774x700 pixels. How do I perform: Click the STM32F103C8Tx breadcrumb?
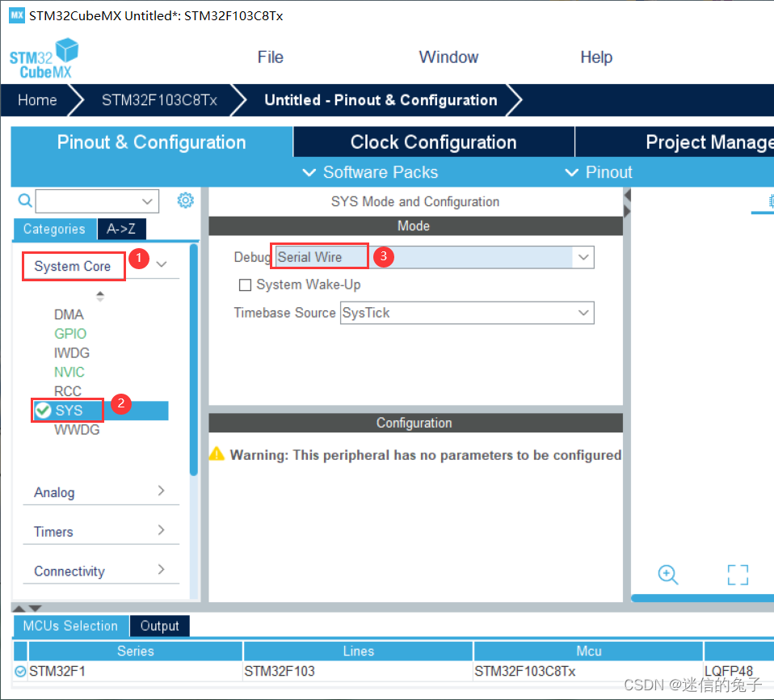(159, 100)
